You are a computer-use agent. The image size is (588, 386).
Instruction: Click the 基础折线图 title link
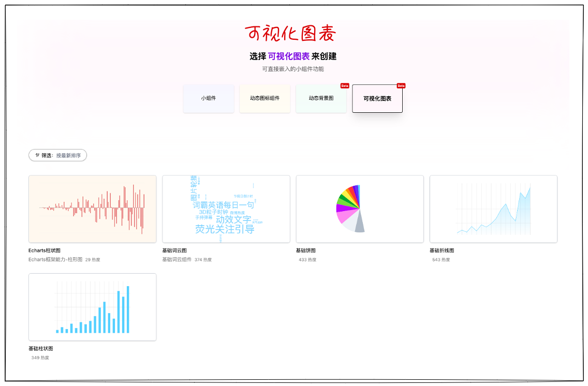click(x=443, y=250)
